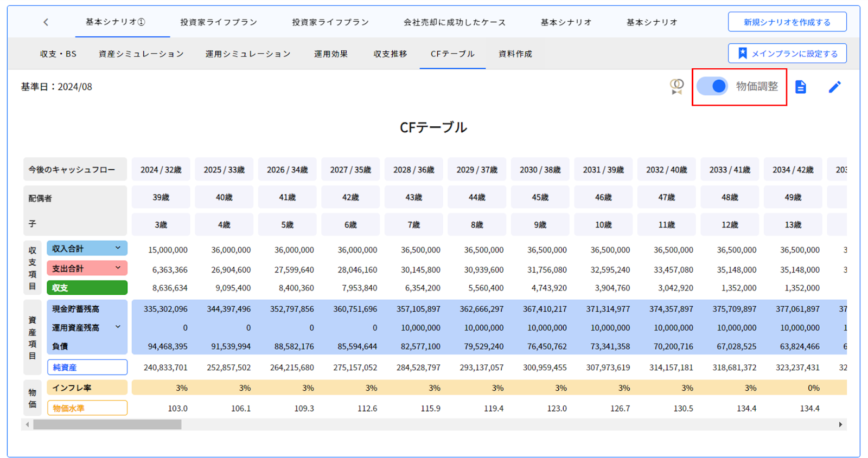Open the 会社売却に成功したケース scenario tab
Image resolution: width=868 pixels, height=458 pixels.
454,22
